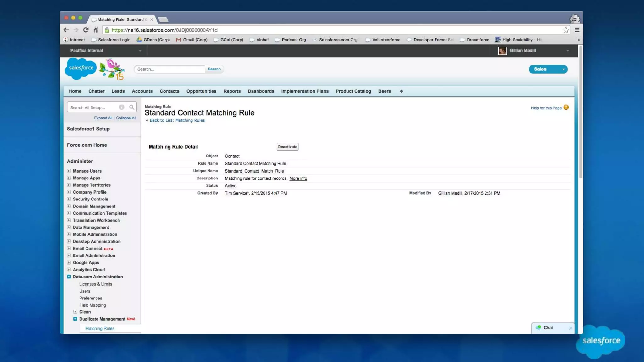Click the Salesforce cloud logo
Image resolution: width=644 pixels, height=362 pixels.
pyautogui.click(x=80, y=68)
